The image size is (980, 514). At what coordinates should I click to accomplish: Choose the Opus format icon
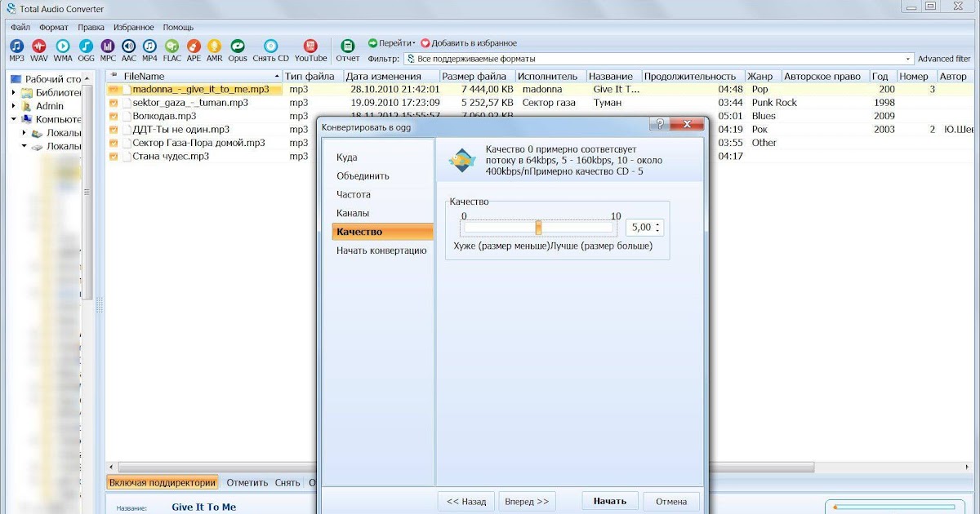pos(238,47)
